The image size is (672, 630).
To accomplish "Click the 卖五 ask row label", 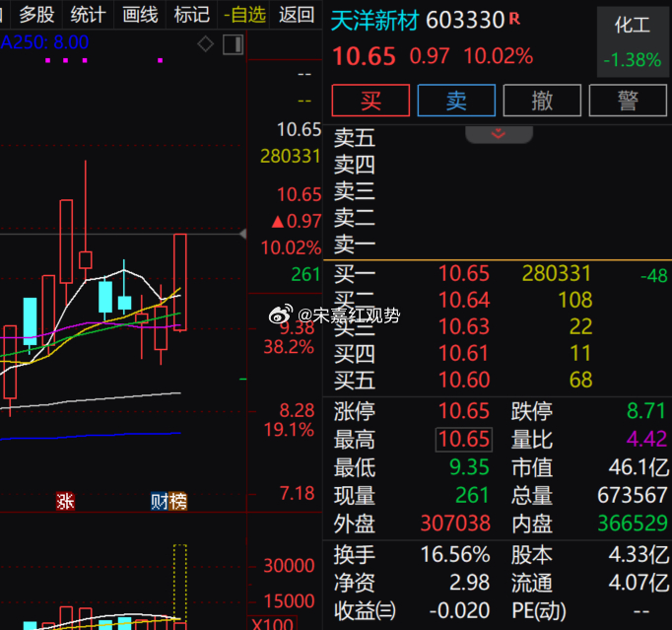I will point(355,138).
